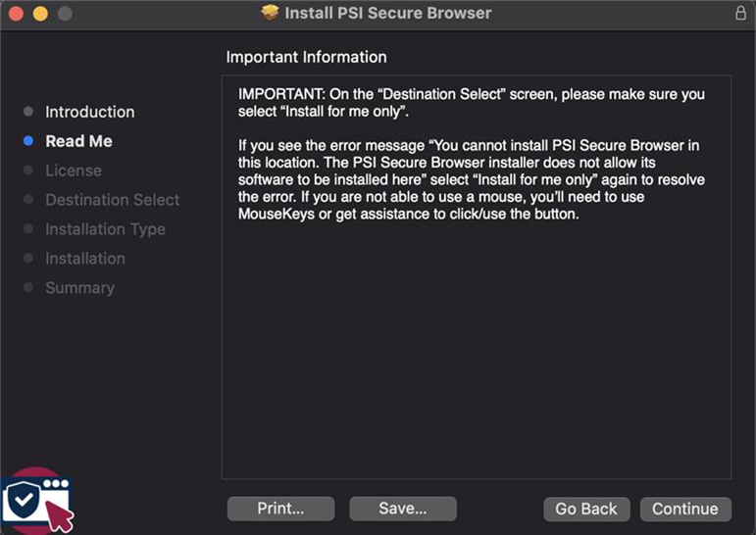The height and width of the screenshot is (535, 756).
Task: Click the package icon beside installer title
Action: coord(270,13)
